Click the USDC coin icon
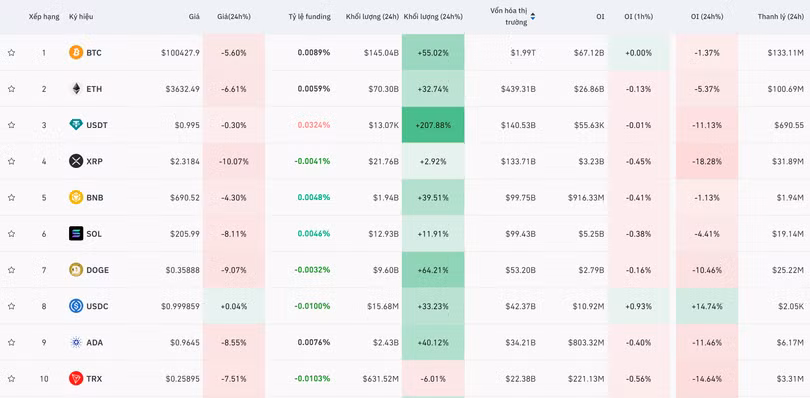This screenshot has height=398, width=810. click(76, 305)
